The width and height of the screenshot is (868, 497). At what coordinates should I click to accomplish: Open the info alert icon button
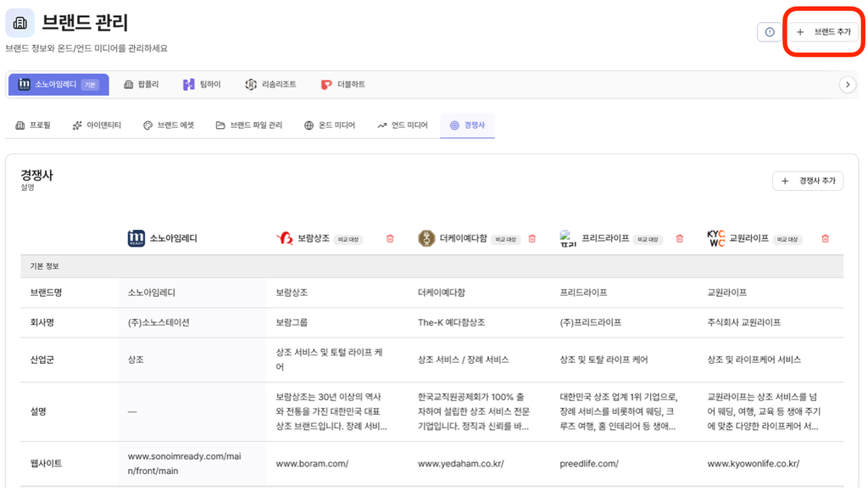770,32
